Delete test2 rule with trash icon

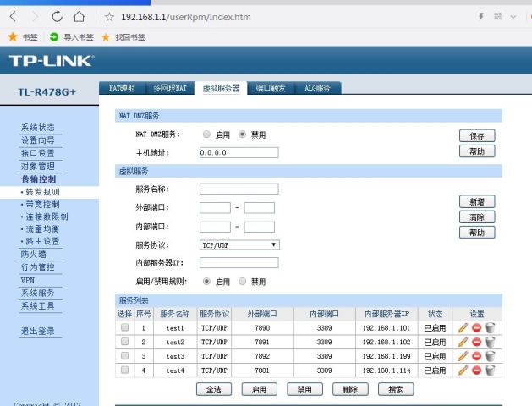(x=491, y=342)
